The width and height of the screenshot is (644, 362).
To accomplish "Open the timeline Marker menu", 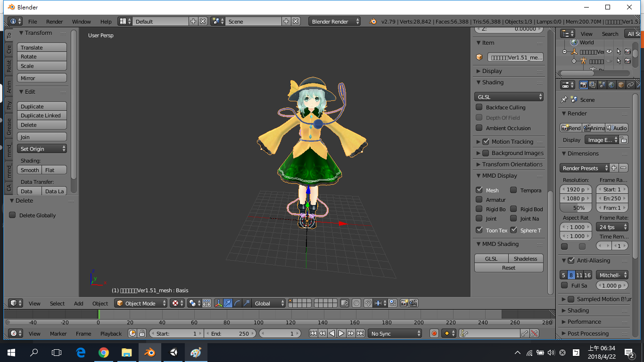I will point(58,333).
